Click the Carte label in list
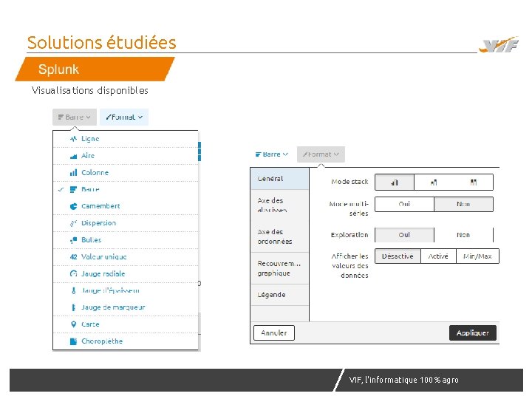Viewport: 532px width, 399px height. [90, 324]
